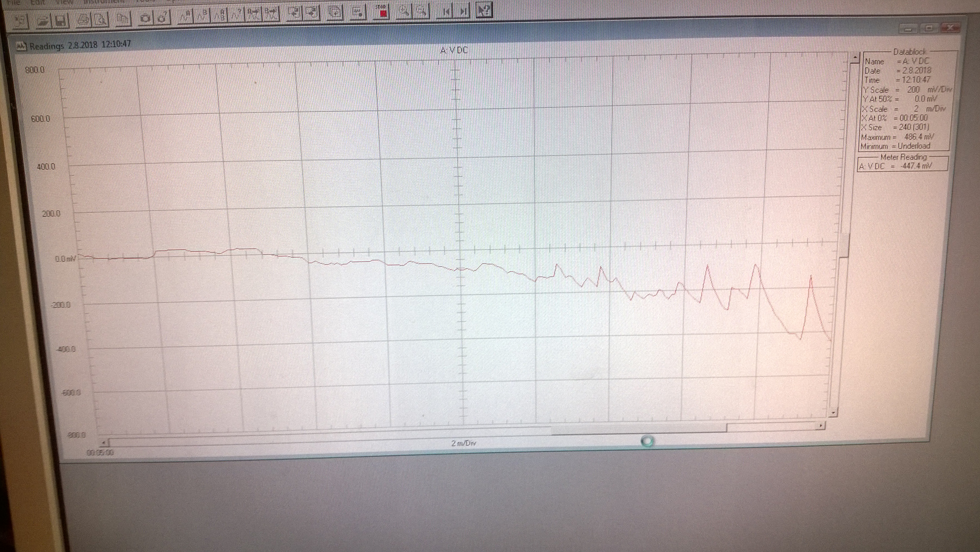
Task: Click the 'X At 0% = 00:05:00' row
Action: [894, 118]
